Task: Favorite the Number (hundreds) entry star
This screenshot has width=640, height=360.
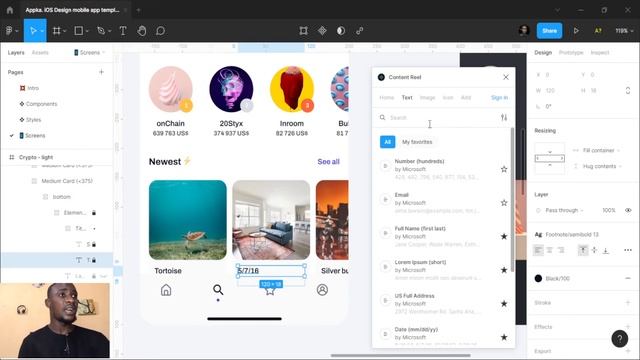Action: point(504,169)
